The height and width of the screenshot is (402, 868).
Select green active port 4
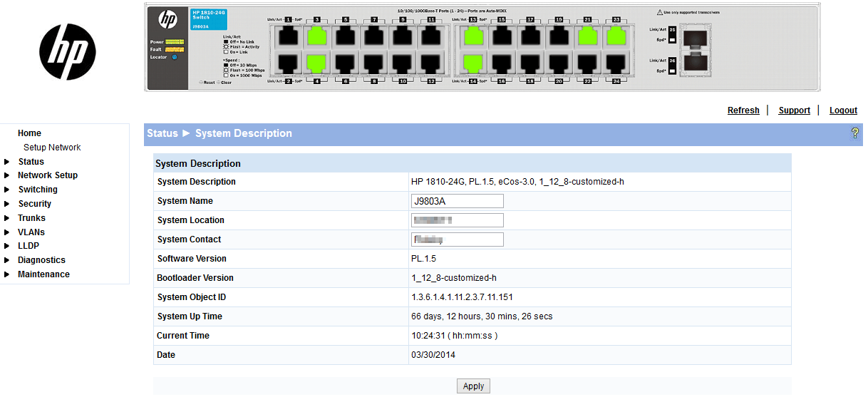[317, 64]
